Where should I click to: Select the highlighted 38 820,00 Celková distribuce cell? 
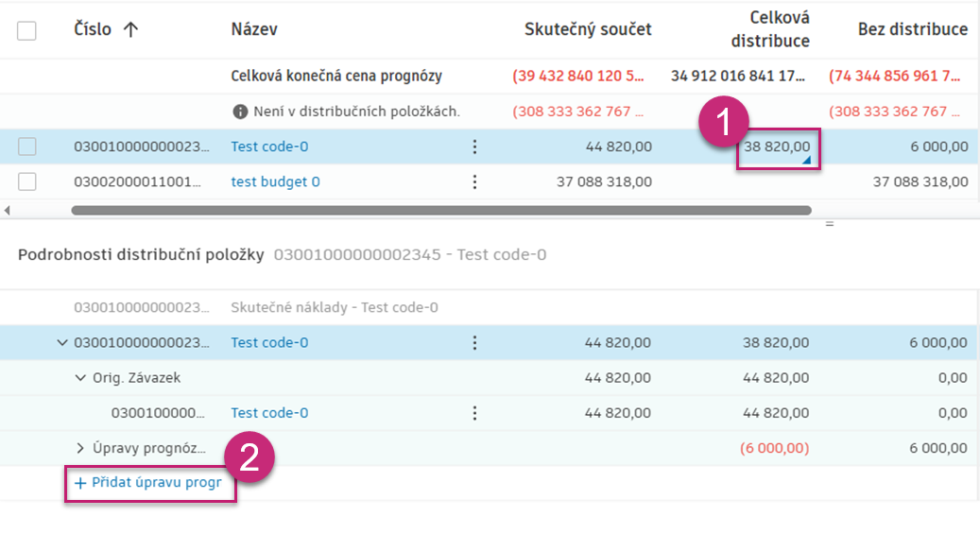(777, 146)
